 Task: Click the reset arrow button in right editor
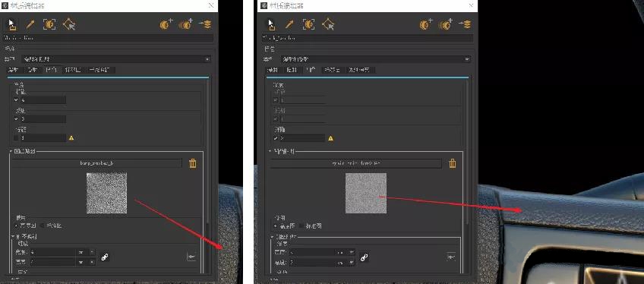(451, 257)
